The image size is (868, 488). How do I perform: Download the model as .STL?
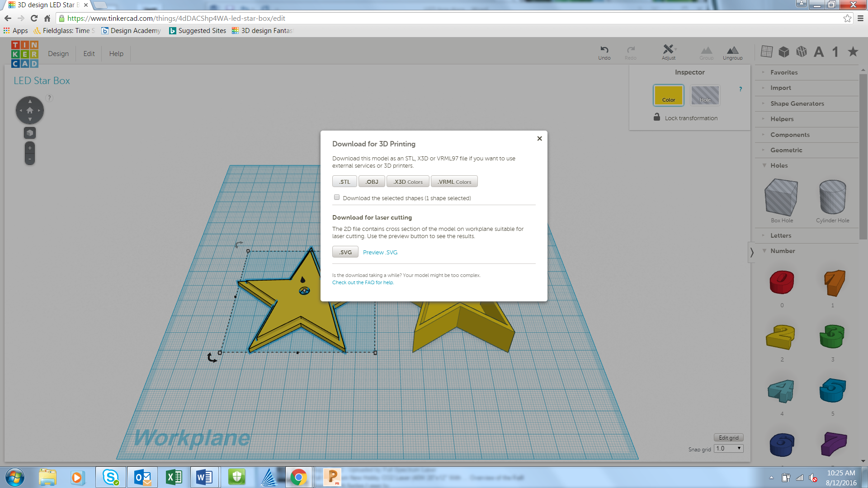344,182
